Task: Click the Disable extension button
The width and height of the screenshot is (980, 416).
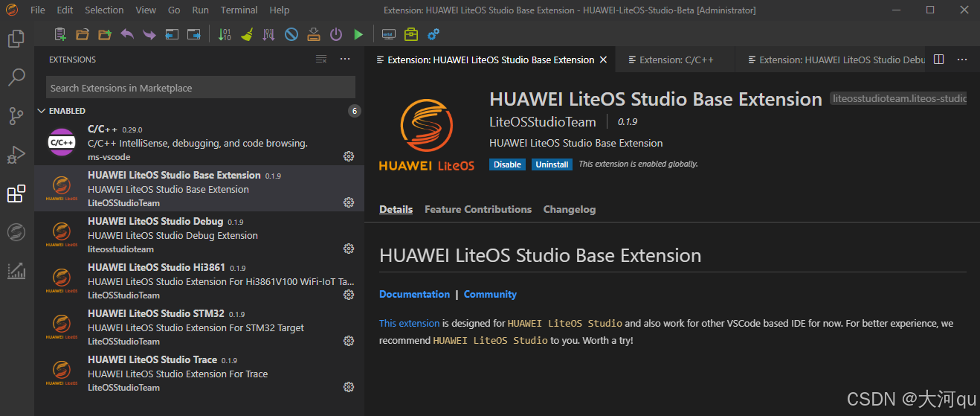Action: click(507, 164)
